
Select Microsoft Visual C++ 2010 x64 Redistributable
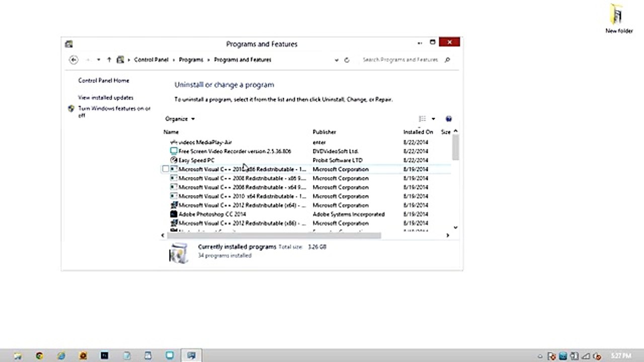click(242, 197)
